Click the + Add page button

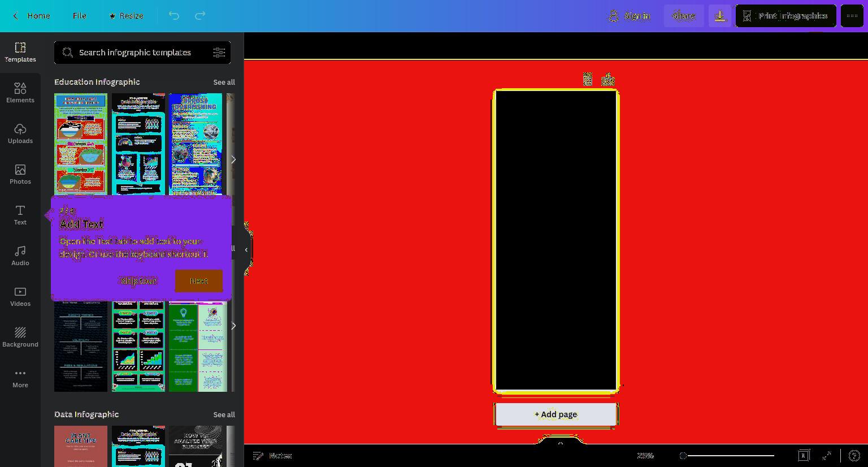tap(556, 414)
